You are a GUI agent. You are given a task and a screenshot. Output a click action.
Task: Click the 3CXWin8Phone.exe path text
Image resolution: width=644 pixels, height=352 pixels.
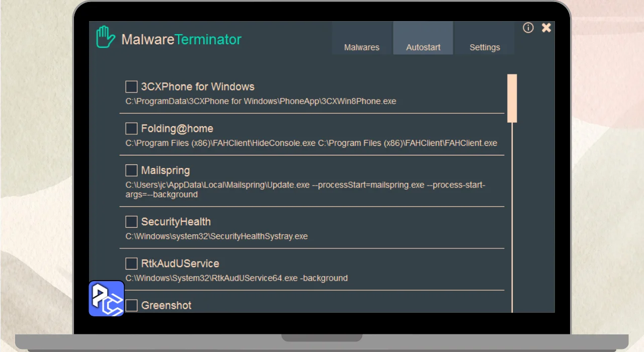pos(261,102)
